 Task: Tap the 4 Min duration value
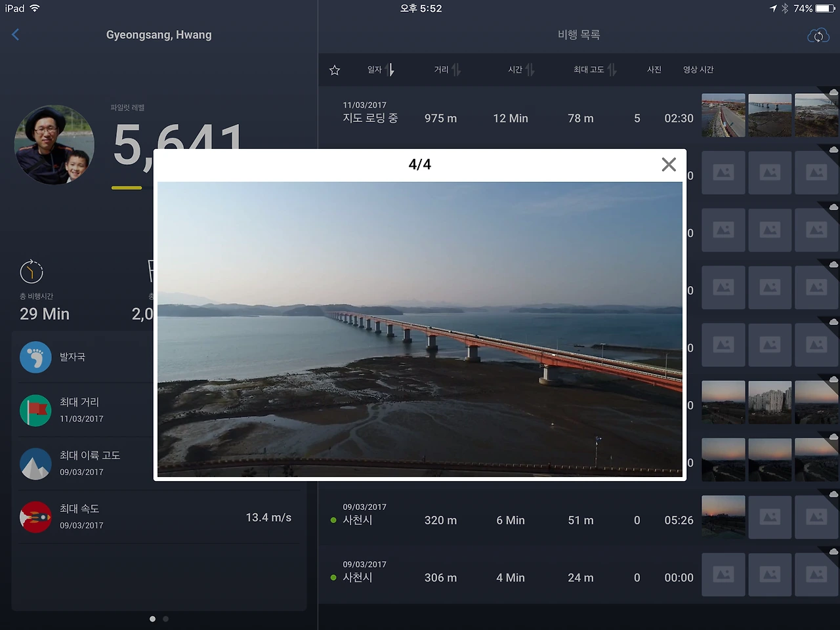pyautogui.click(x=511, y=578)
